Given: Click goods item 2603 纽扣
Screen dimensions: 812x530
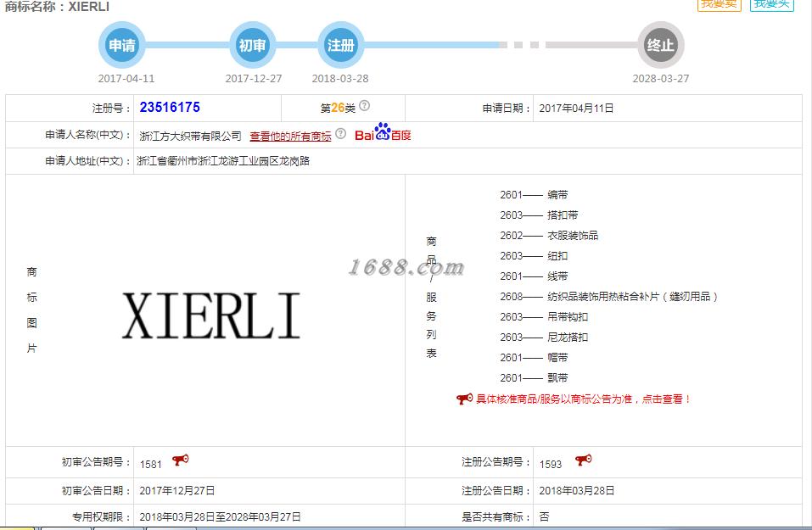Looking at the screenshot, I should pos(534,256).
